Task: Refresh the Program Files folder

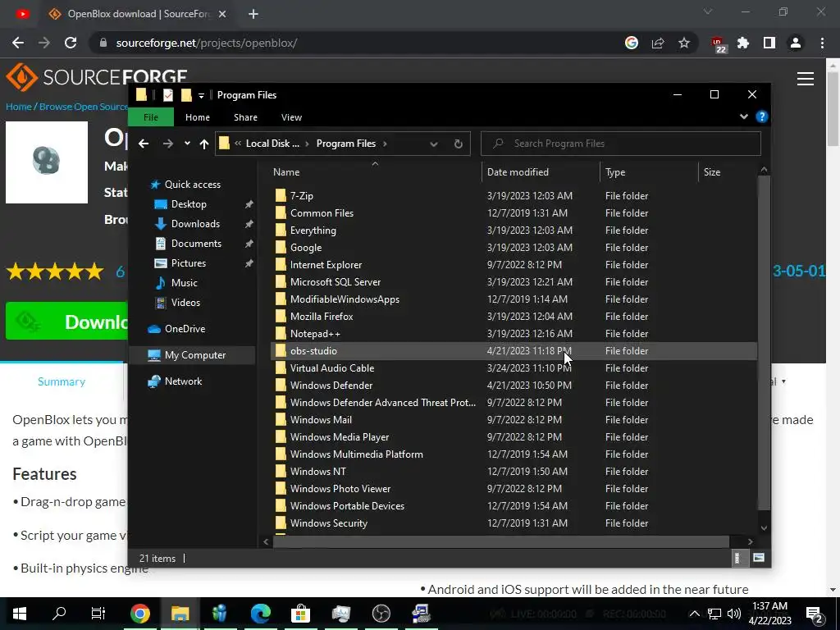Action: coord(458,144)
